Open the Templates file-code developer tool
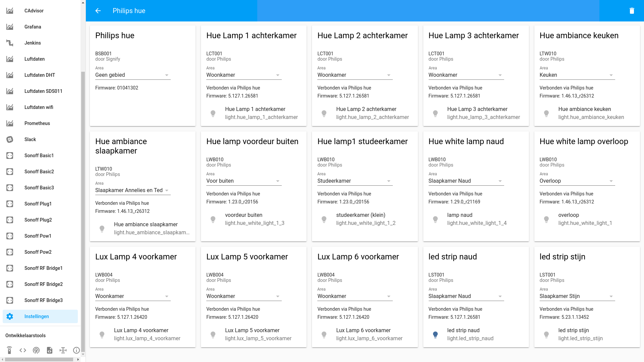 [x=50, y=350]
